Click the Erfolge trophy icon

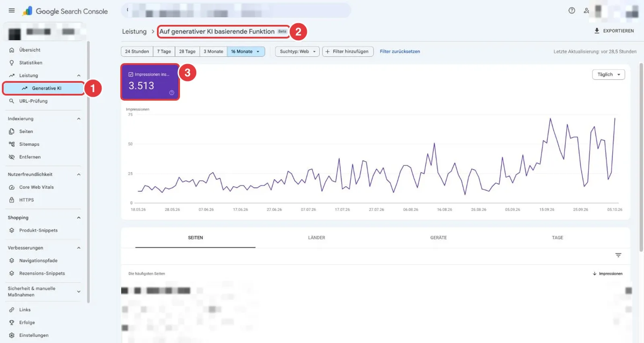pos(12,322)
